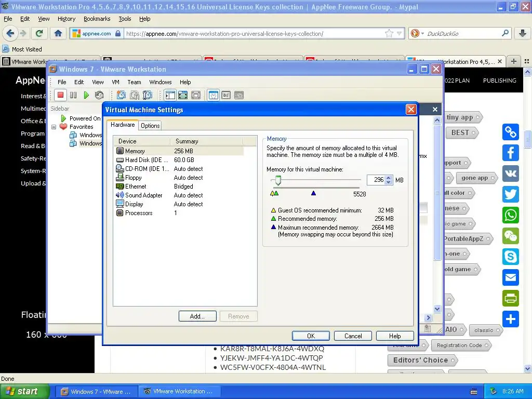Click the bookmark star in address bar
This screenshot has width=532, height=399.
point(389,34)
